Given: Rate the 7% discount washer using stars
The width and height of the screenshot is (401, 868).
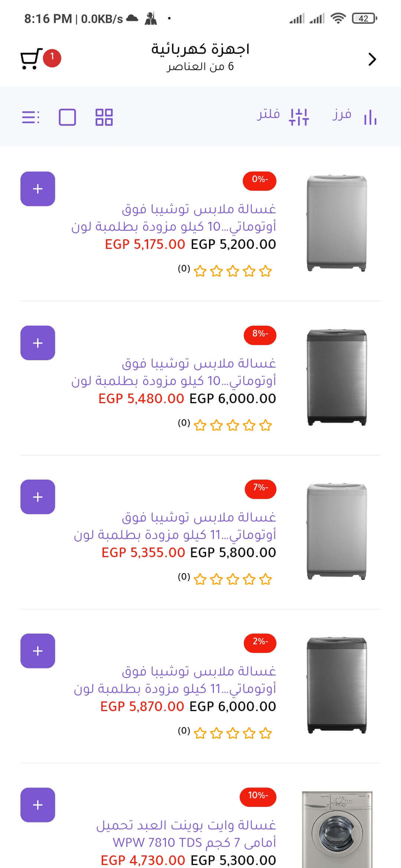Looking at the screenshot, I should pos(233,579).
